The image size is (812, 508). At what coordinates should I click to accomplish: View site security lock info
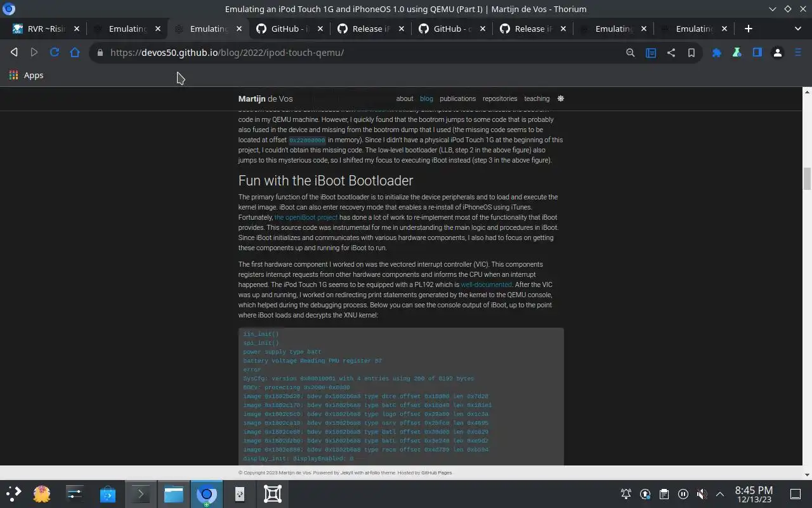[x=100, y=53]
